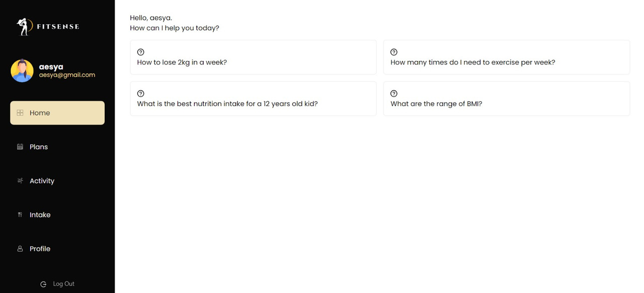Click question icon above BMI range prompt

(394, 94)
